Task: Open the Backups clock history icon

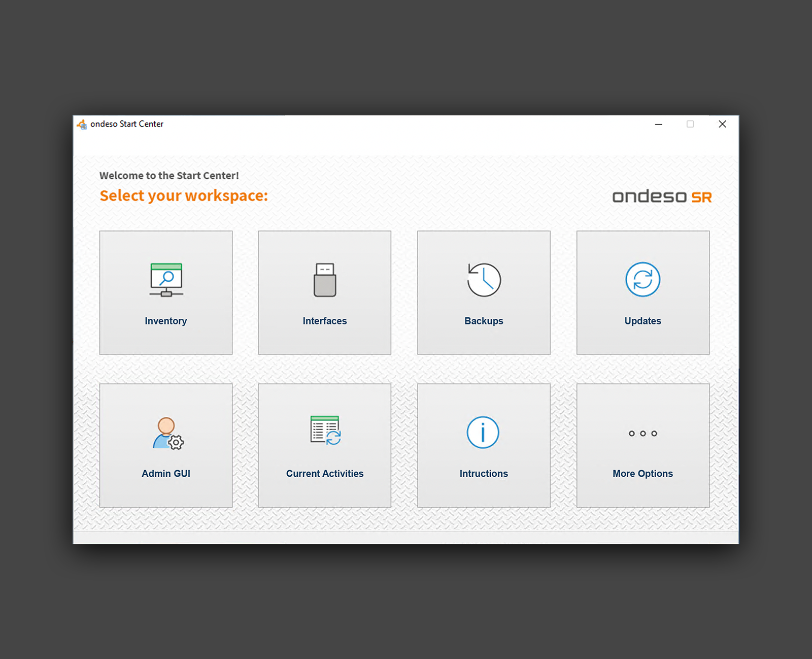Action: pos(484,280)
